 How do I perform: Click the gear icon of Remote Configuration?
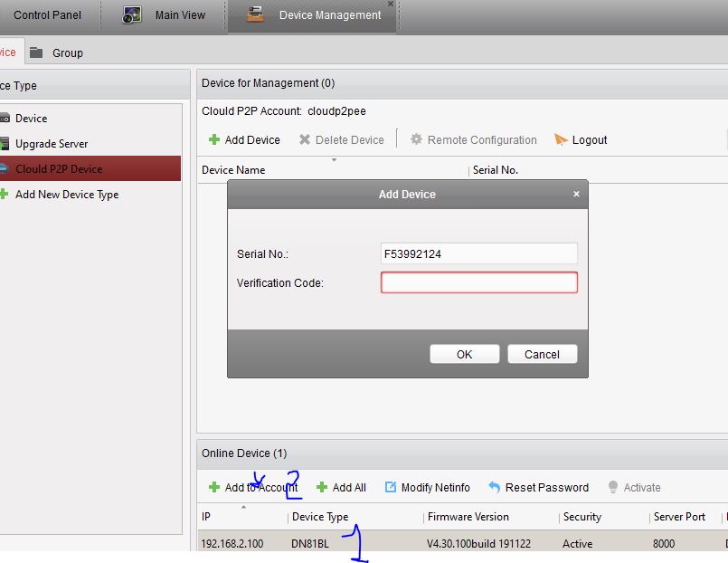[417, 139]
